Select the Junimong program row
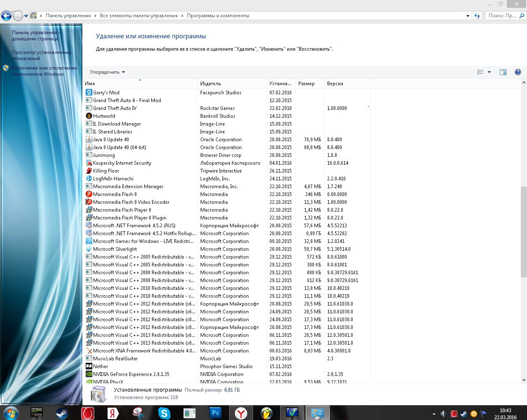Screen dimensions: 527x420 [x=227, y=155]
